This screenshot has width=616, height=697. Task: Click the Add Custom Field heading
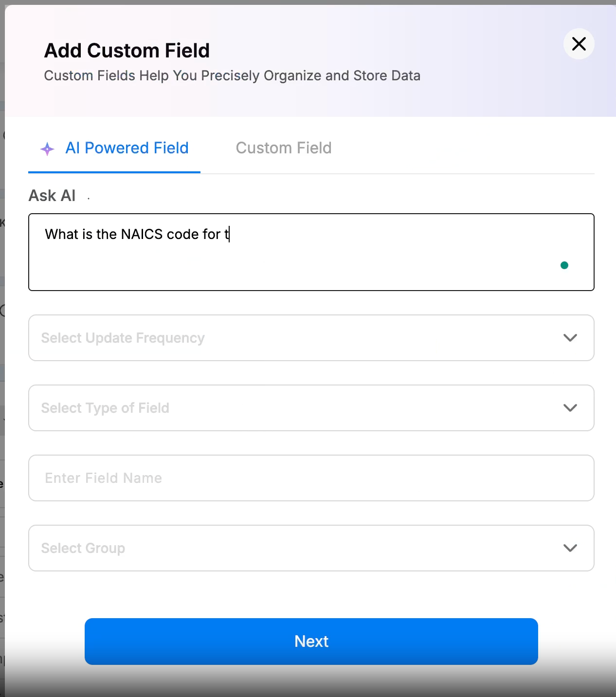click(x=127, y=51)
